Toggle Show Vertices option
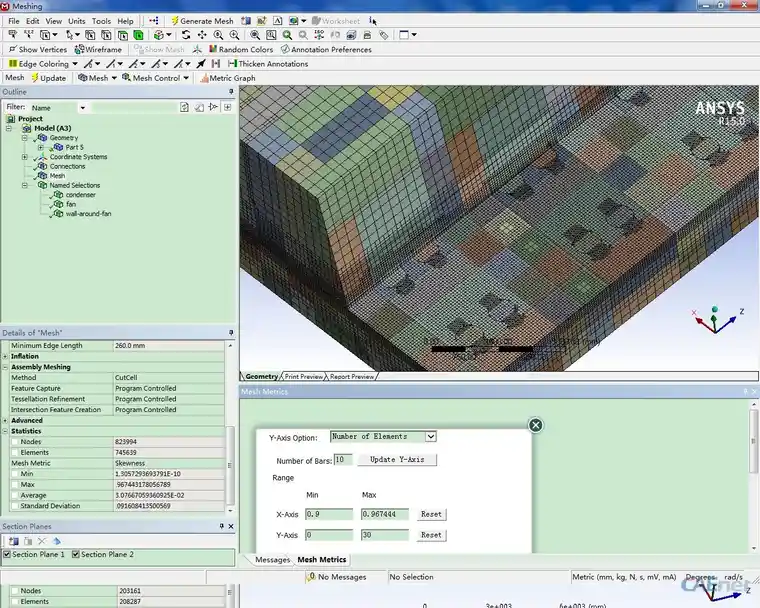This screenshot has height=608, width=760. pyautogui.click(x=38, y=49)
